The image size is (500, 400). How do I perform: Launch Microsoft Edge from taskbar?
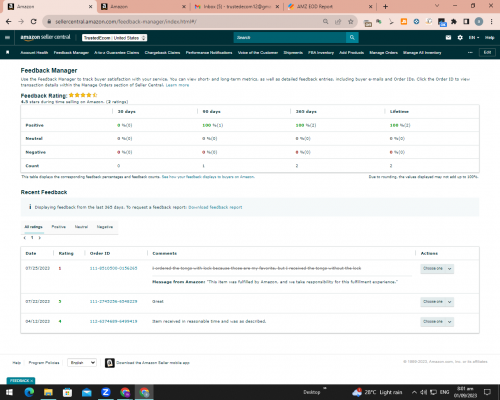(x=29, y=392)
